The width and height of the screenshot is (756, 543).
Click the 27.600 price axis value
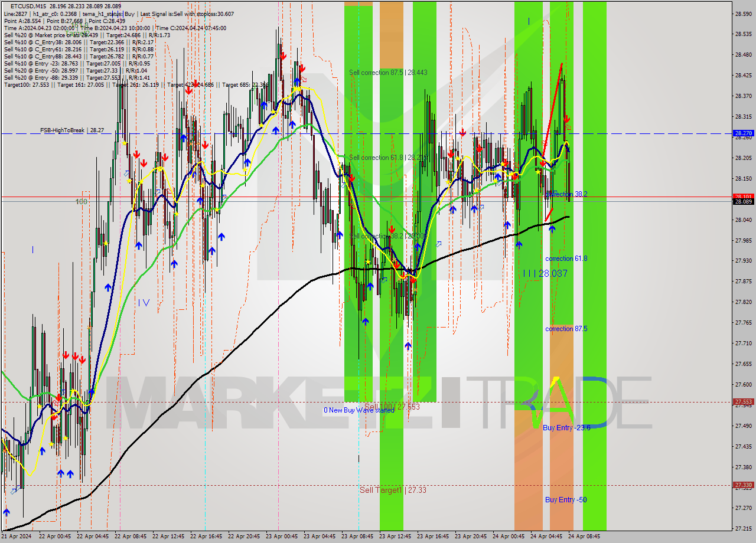[x=743, y=384]
